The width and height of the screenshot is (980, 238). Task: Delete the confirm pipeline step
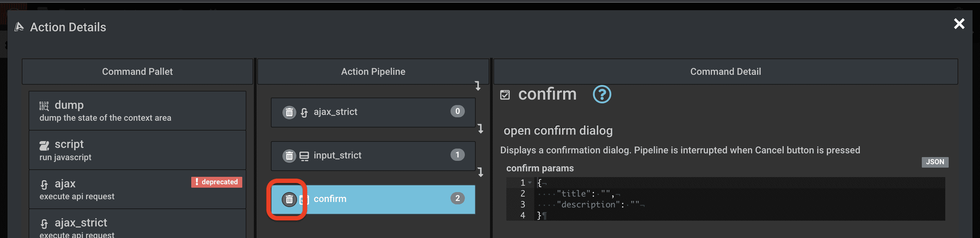[289, 199]
